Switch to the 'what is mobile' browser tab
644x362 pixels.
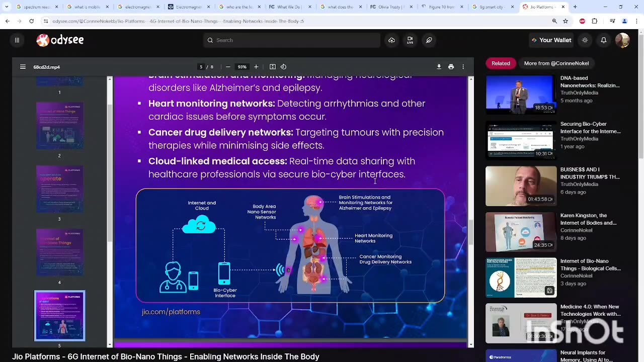click(87, 7)
